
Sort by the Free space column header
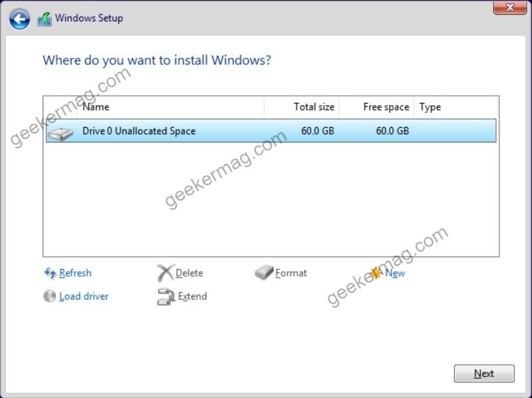[376, 107]
